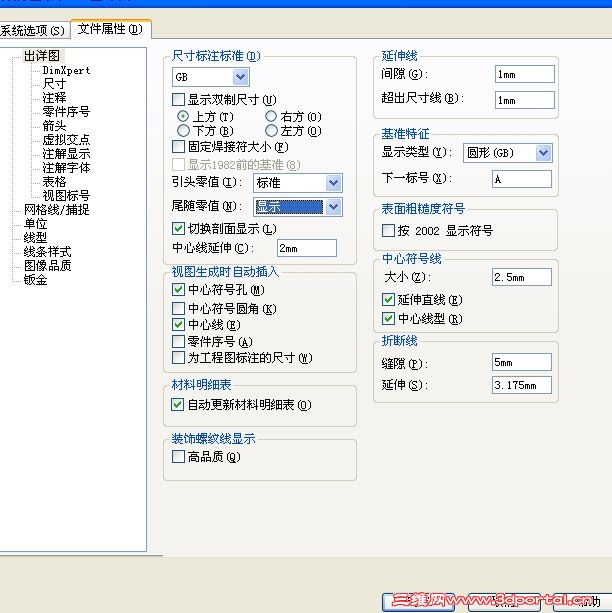The image size is (612, 613).
Task: Click the 大小(Z) 2.5mm field
Action: click(522, 277)
